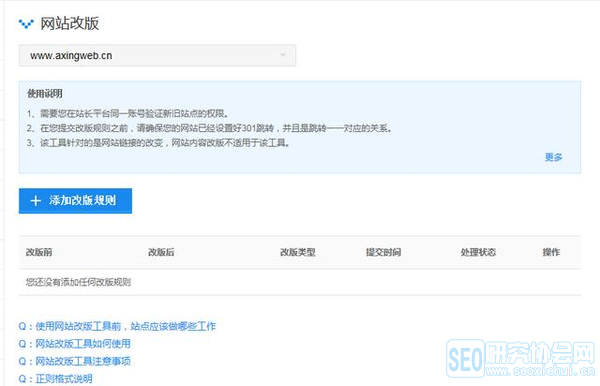Click the dropdown arrow in site selector
The width and height of the screenshot is (600, 386).
[x=283, y=55]
